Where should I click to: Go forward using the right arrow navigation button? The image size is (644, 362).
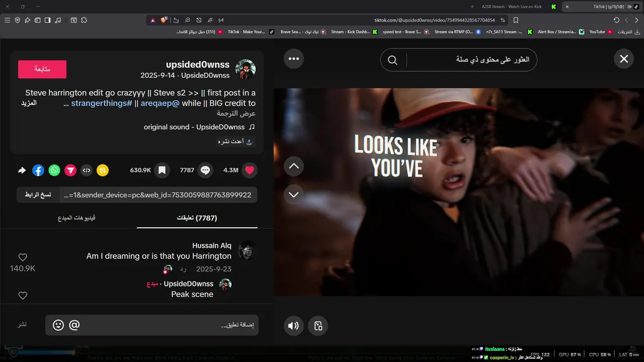pos(636,20)
